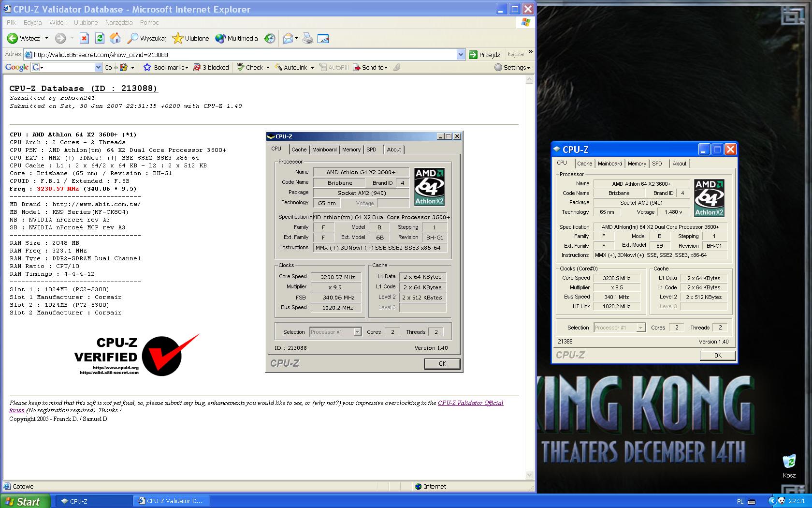Open Google toolbar Settings
This screenshot has width=812, height=508.
tap(512, 67)
